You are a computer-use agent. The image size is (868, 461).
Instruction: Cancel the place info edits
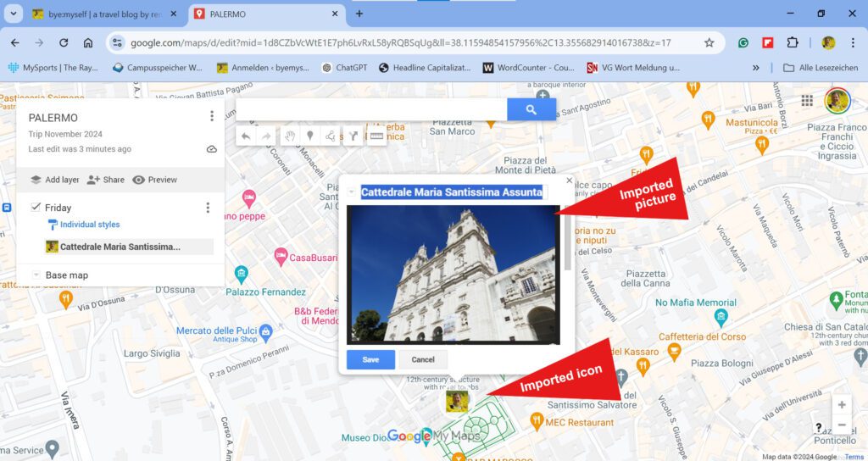(x=423, y=359)
